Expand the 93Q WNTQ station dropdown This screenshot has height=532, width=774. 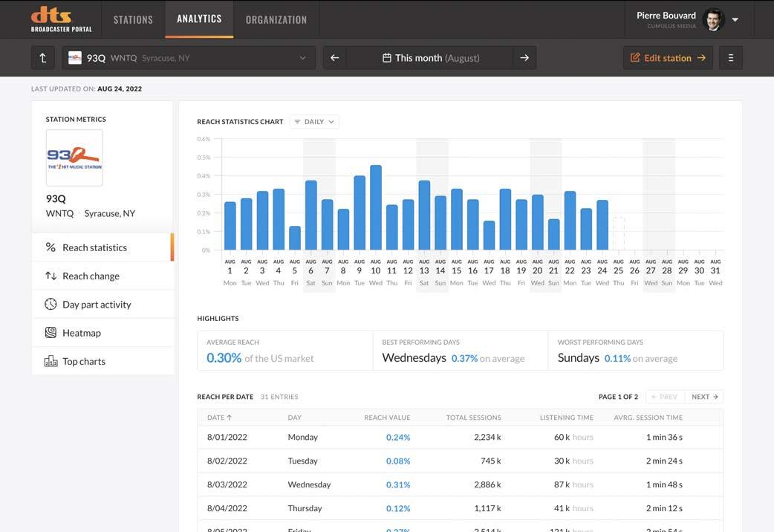[x=189, y=58]
